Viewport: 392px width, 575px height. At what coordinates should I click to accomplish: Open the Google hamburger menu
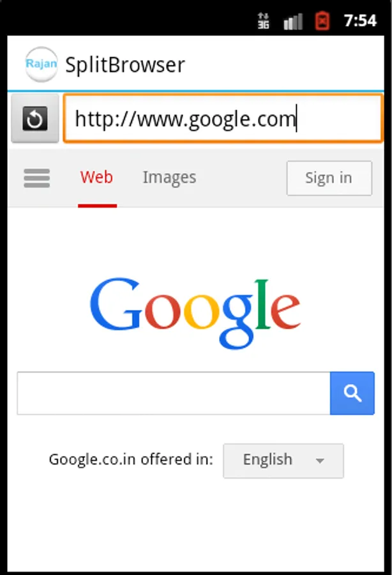pos(36,178)
